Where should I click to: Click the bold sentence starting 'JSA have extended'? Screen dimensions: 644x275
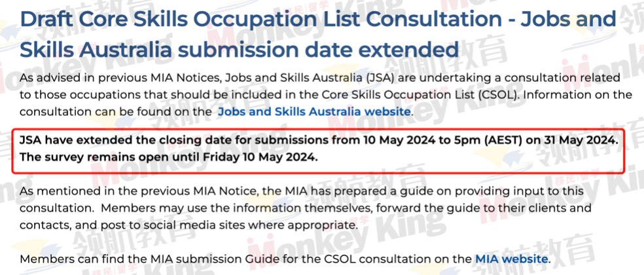pos(319,141)
